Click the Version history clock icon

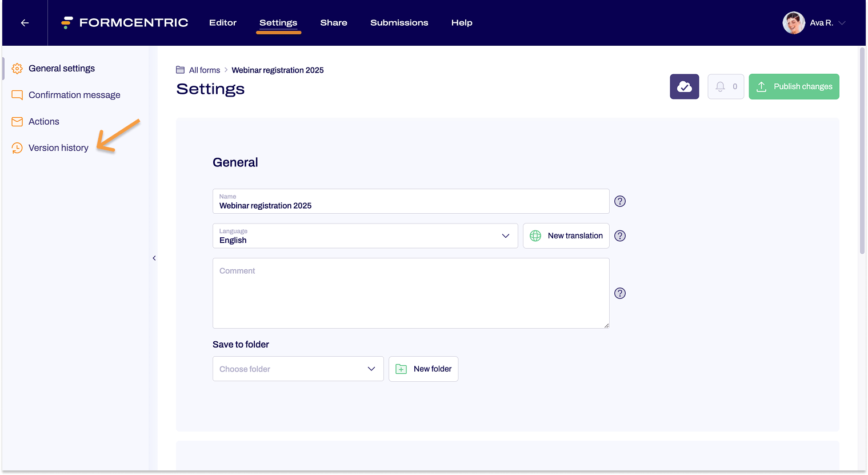pyautogui.click(x=17, y=147)
